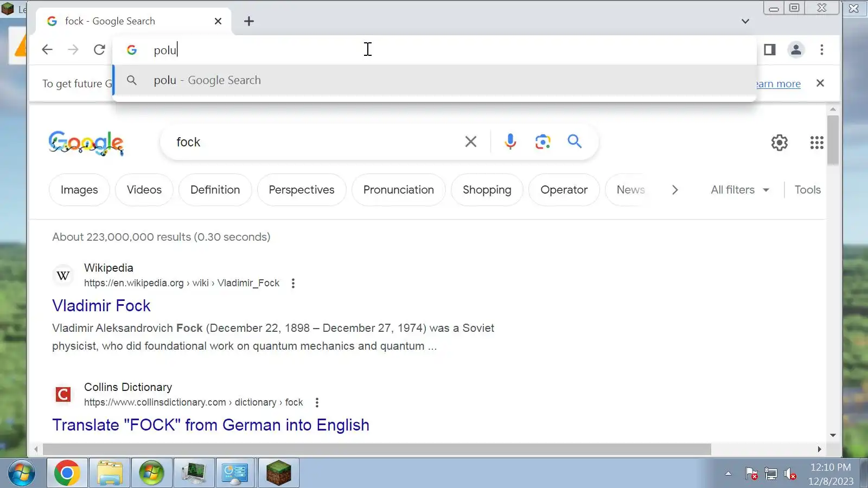
Task: Open 'Translate FOCK from German into English' result
Action: pyautogui.click(x=211, y=425)
